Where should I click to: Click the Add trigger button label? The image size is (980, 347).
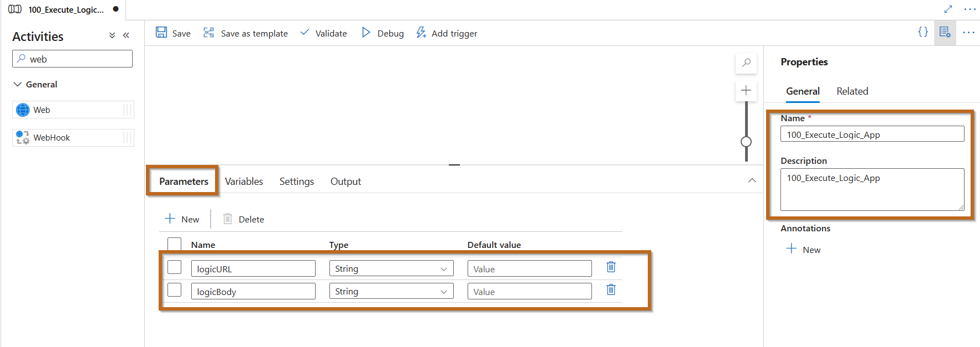pos(454,33)
